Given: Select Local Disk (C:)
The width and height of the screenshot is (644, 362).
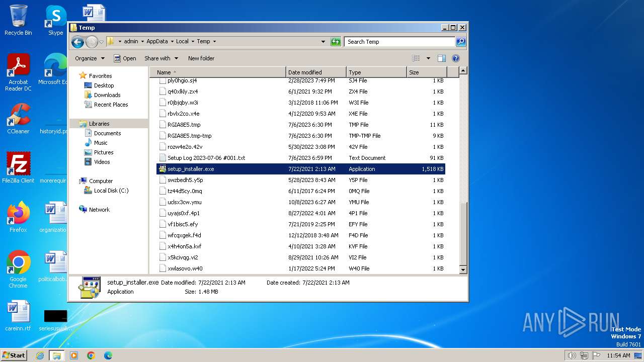Looking at the screenshot, I should coord(111,191).
